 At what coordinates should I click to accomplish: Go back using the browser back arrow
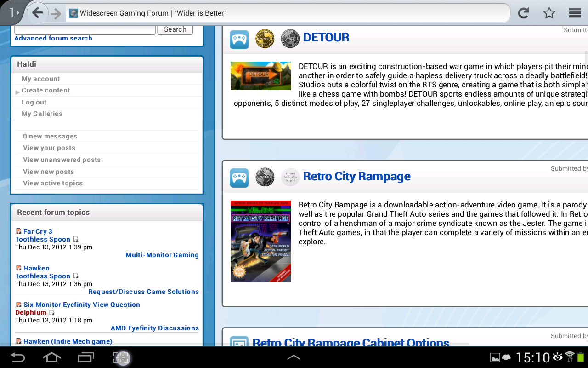coord(38,13)
